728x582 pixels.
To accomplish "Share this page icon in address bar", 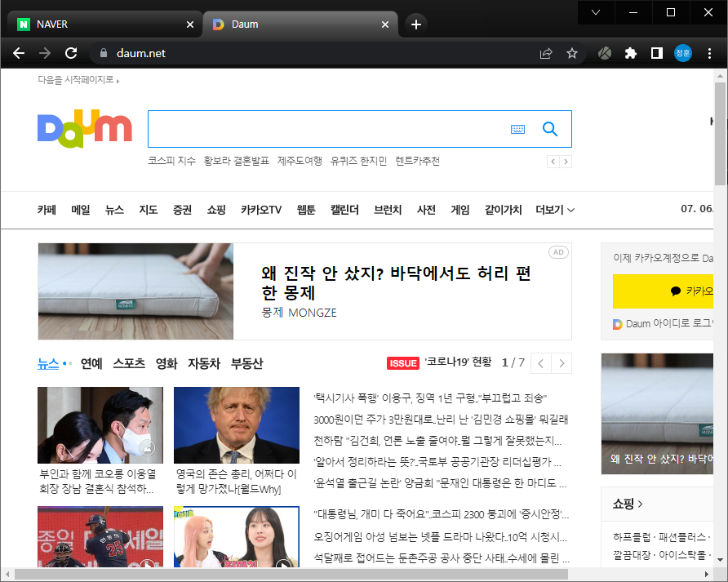I will (x=546, y=53).
